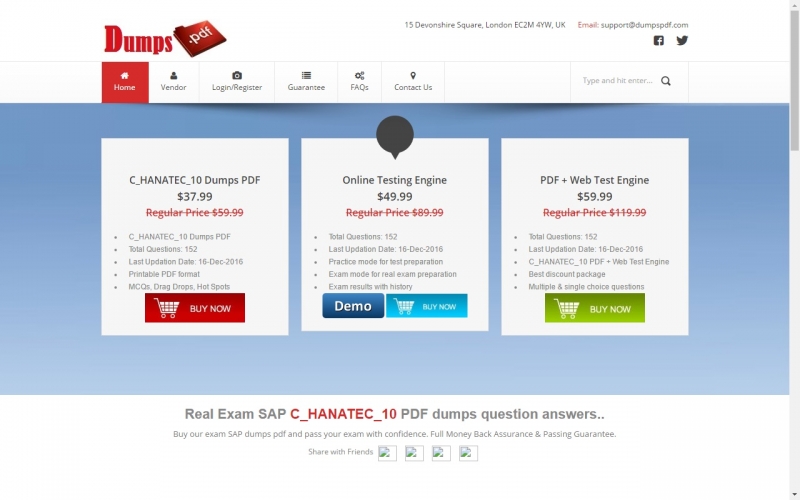Click the '15 Devonshire Square, London' address
Image resolution: width=800 pixels, height=500 pixels.
pyautogui.click(x=485, y=24)
